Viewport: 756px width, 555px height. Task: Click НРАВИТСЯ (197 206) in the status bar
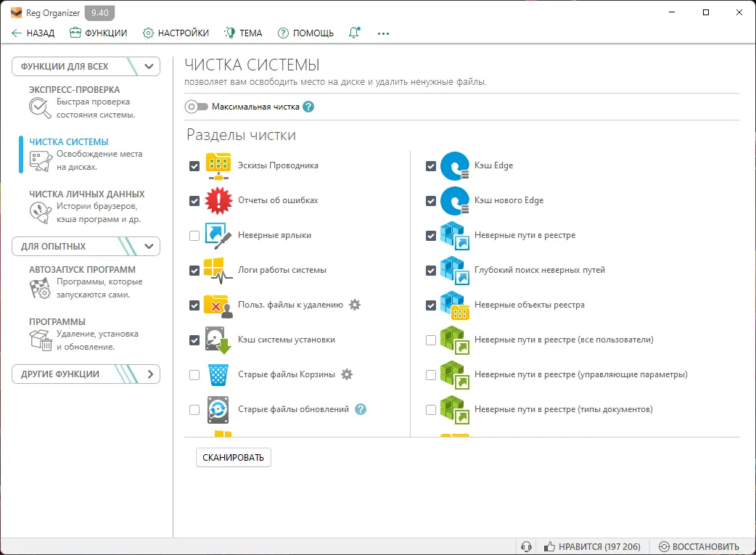592,546
